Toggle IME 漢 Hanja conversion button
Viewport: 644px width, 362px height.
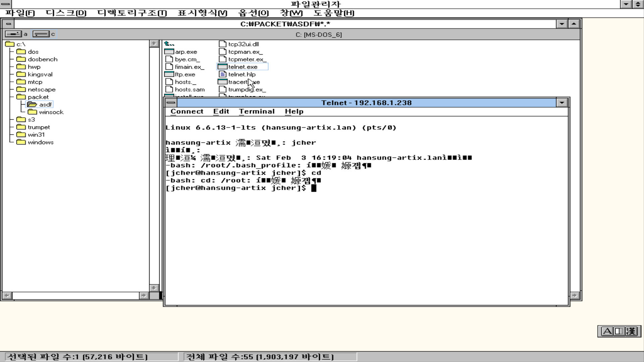point(631,331)
